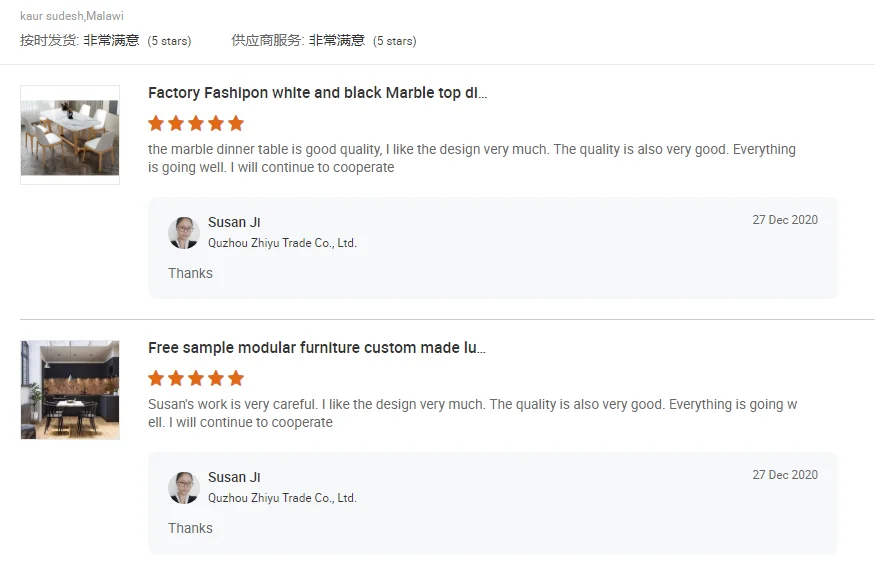Click third star of the modular furniture rating
The image size is (875, 561).
pyautogui.click(x=196, y=379)
